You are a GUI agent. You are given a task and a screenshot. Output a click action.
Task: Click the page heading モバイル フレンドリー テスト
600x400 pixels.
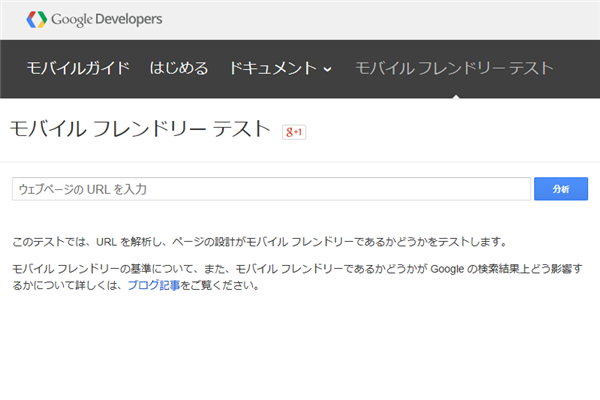pos(140,129)
